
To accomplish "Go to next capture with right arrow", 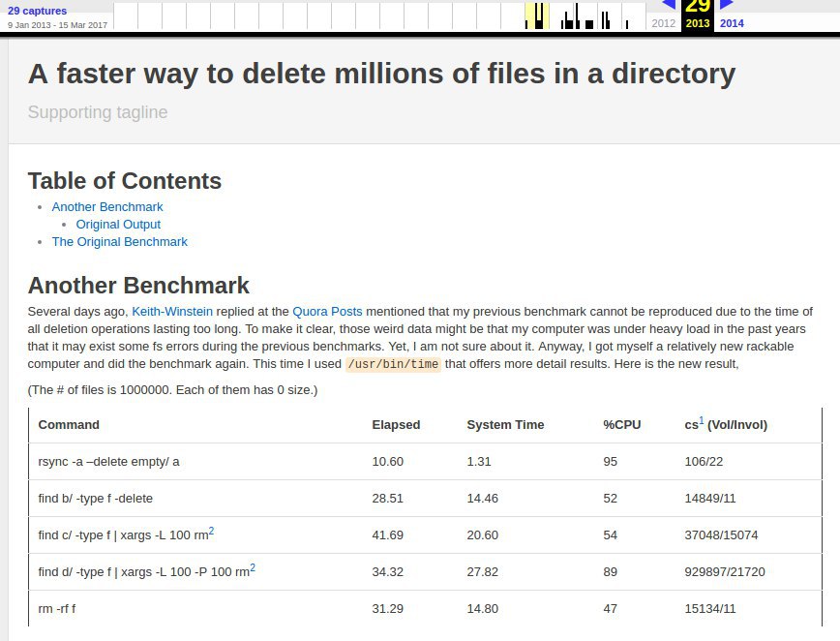I will (x=727, y=4).
